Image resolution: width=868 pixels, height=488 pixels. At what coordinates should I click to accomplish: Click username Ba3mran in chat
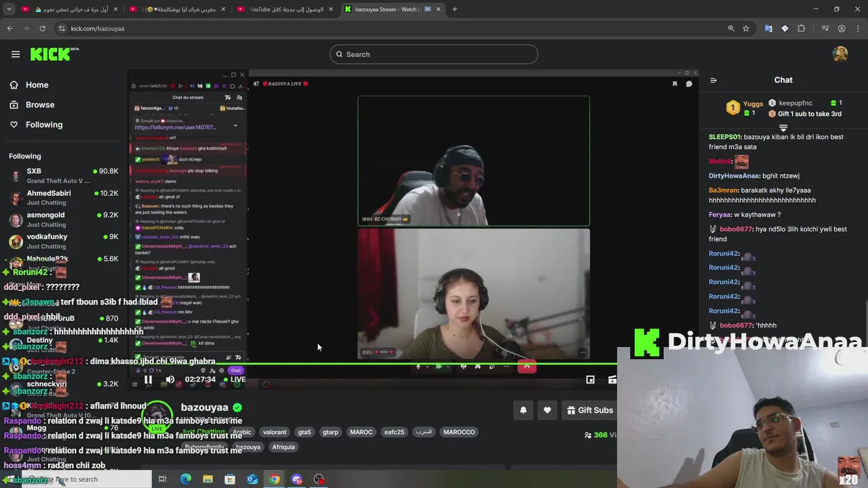(x=723, y=190)
